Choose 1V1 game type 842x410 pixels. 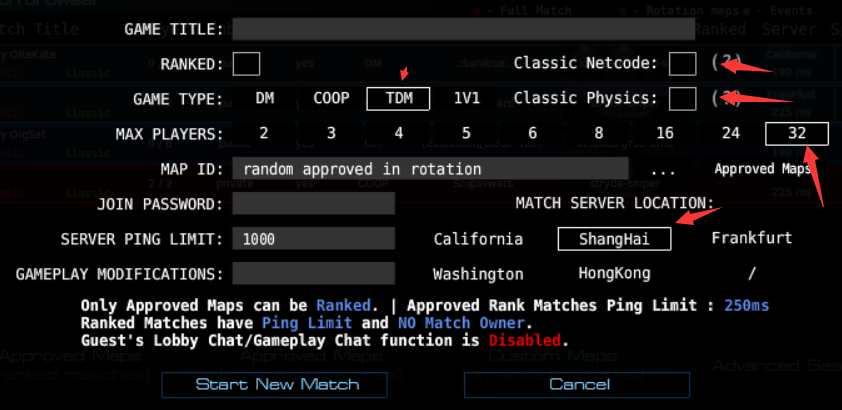pyautogui.click(x=467, y=98)
